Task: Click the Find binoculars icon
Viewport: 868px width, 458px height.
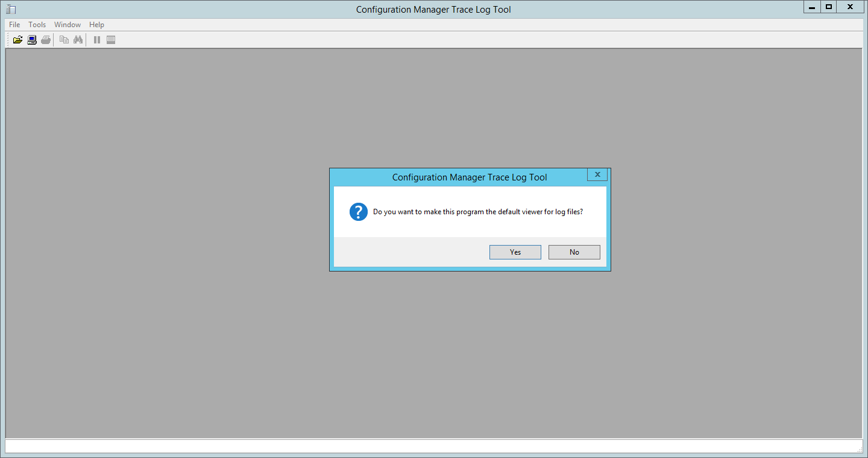Action: coord(78,40)
